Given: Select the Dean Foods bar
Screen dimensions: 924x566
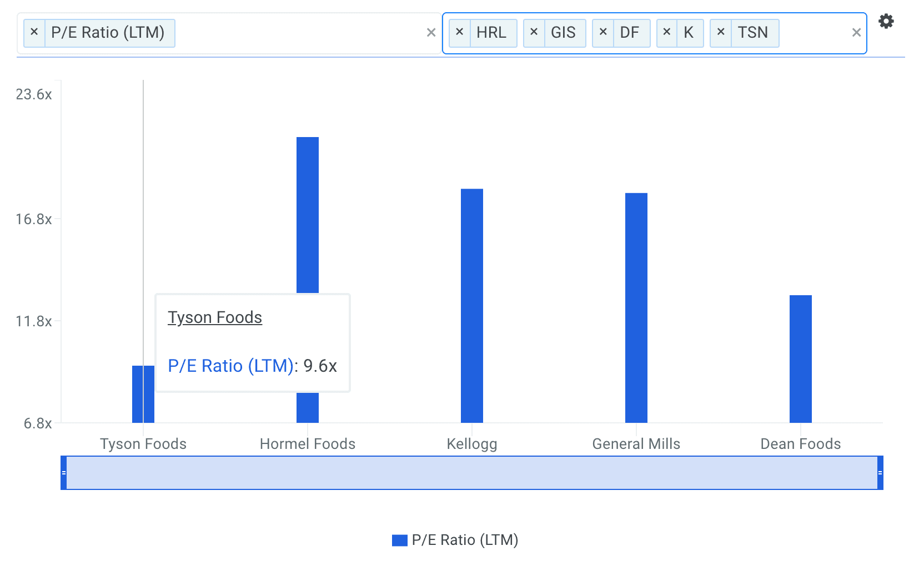Looking at the screenshot, I should point(800,358).
